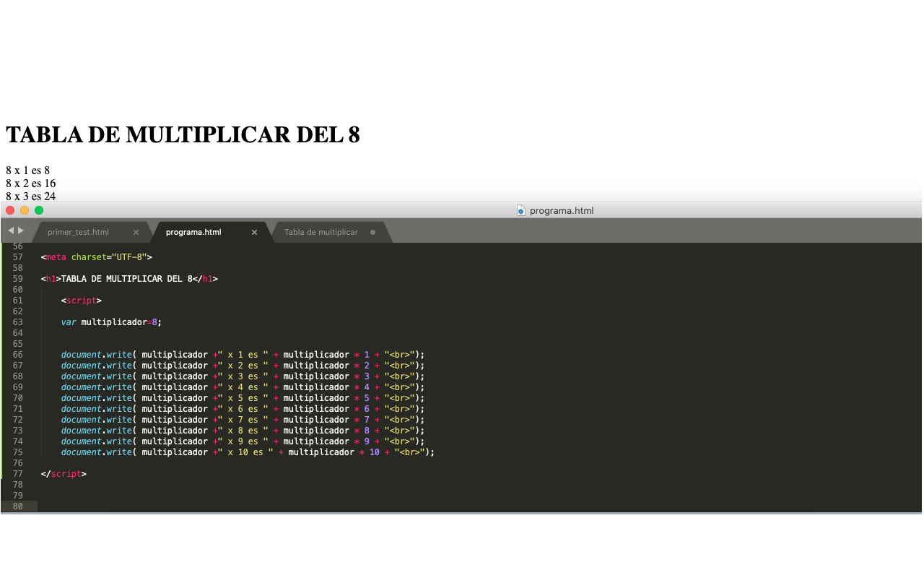This screenshot has height=578, width=924.
Task: Click browser output "8 x 2 es 16"
Action: (30, 184)
